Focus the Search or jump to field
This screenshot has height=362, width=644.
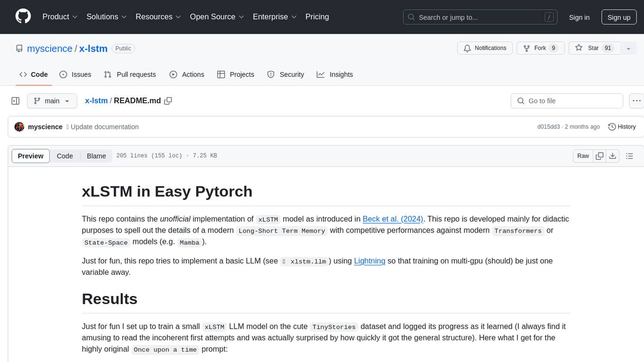click(x=480, y=17)
